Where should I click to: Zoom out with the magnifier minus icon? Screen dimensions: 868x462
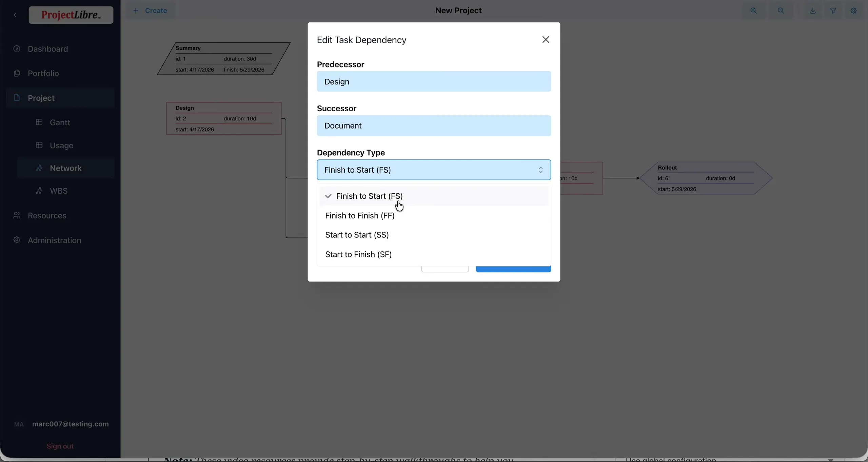(781, 11)
